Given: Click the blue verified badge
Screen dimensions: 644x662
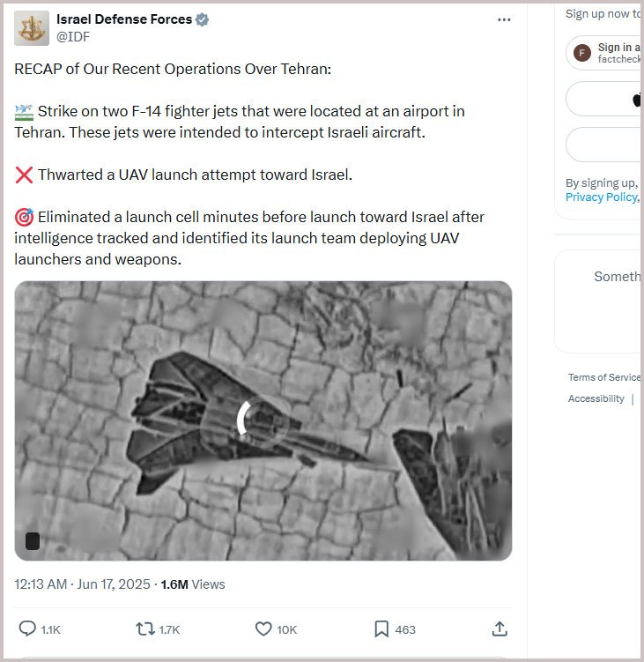Looking at the screenshot, I should click(203, 19).
